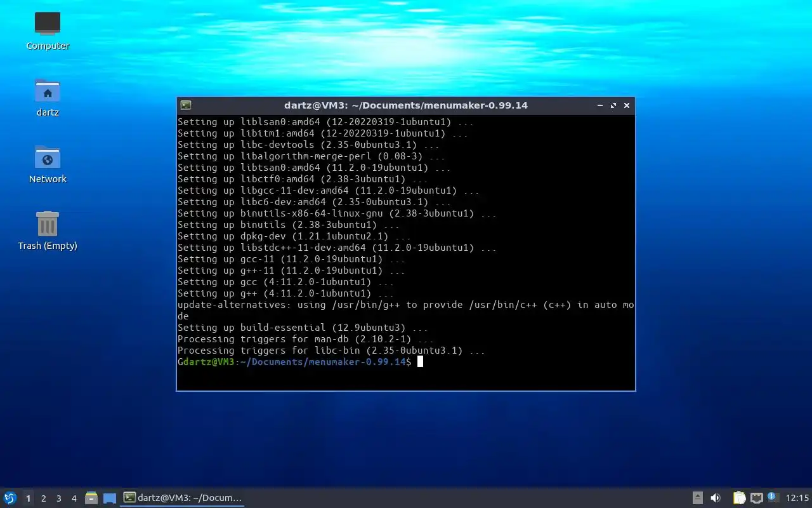Select the Trash (Empty) desktop icon

[48, 231]
